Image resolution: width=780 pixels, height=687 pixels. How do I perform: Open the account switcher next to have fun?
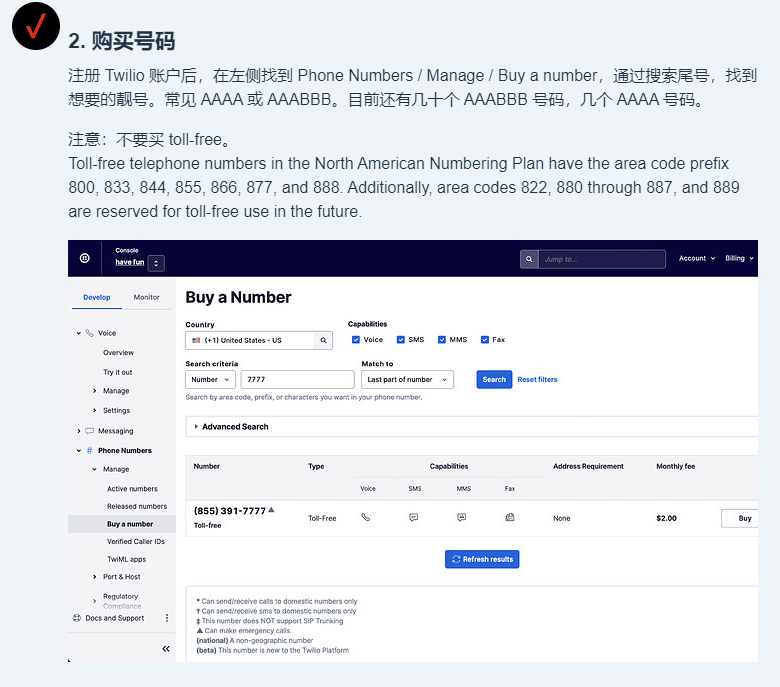[156, 263]
